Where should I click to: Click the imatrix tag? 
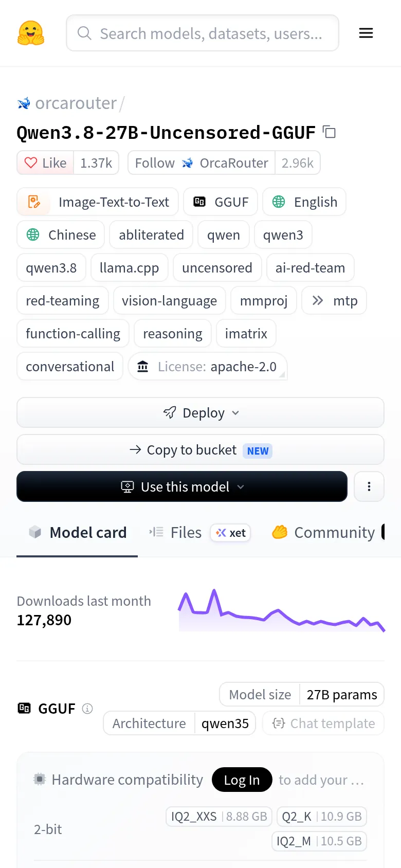tap(246, 334)
